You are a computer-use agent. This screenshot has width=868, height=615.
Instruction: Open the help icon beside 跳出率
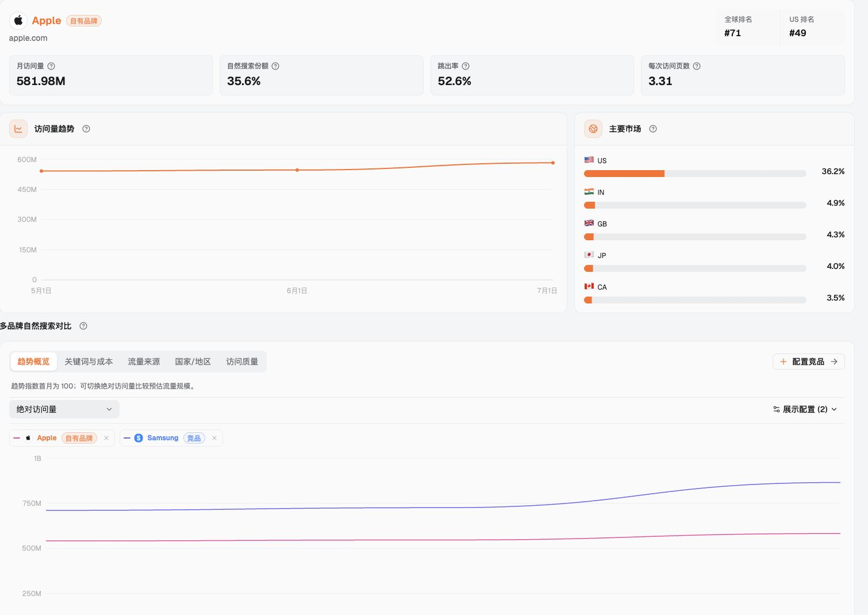(x=466, y=66)
